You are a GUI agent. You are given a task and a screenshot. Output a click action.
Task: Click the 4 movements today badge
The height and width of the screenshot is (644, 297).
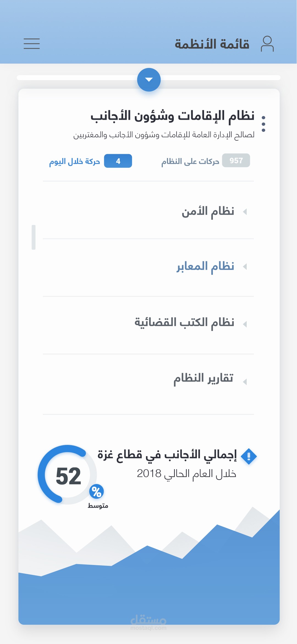[x=118, y=161]
